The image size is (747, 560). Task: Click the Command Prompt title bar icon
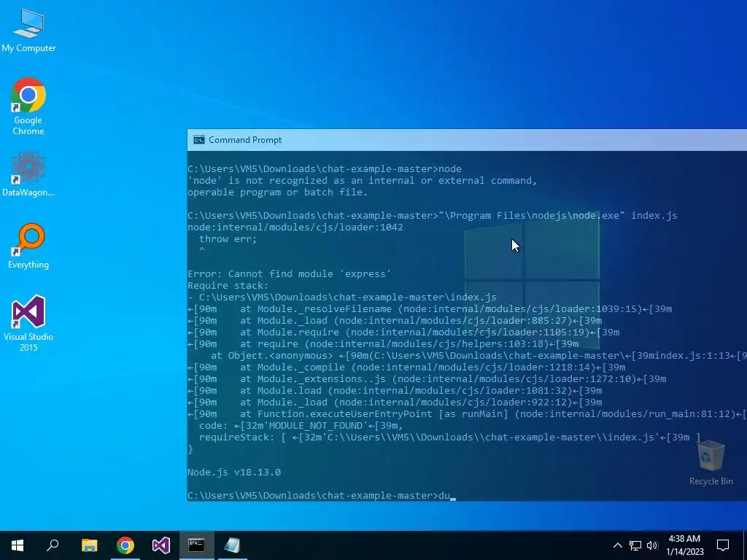pyautogui.click(x=198, y=139)
